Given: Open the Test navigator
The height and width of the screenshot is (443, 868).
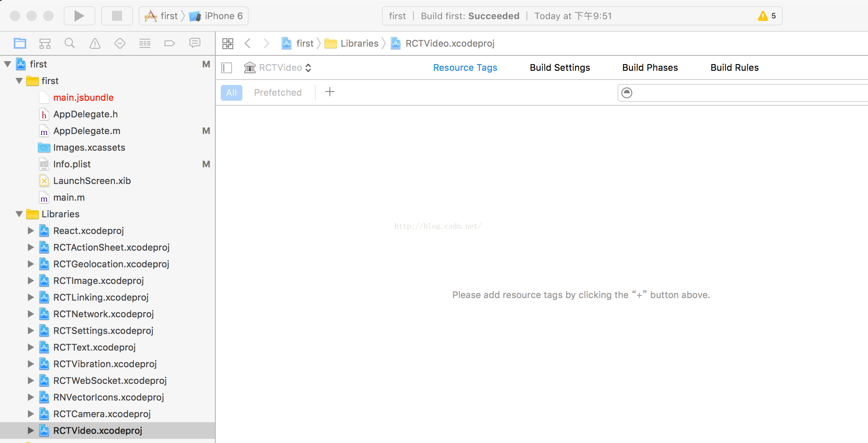Looking at the screenshot, I should click(x=120, y=43).
